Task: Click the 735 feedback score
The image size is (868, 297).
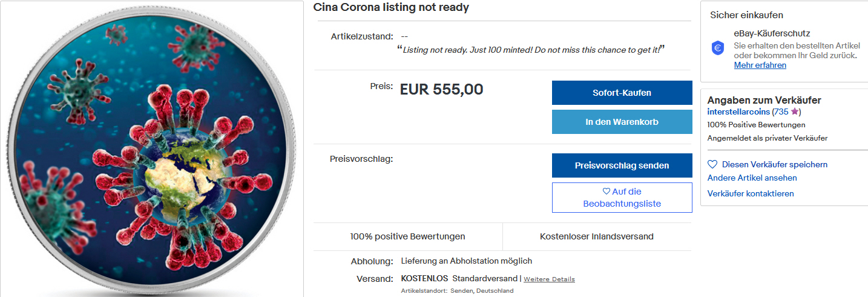Action: coord(781,112)
